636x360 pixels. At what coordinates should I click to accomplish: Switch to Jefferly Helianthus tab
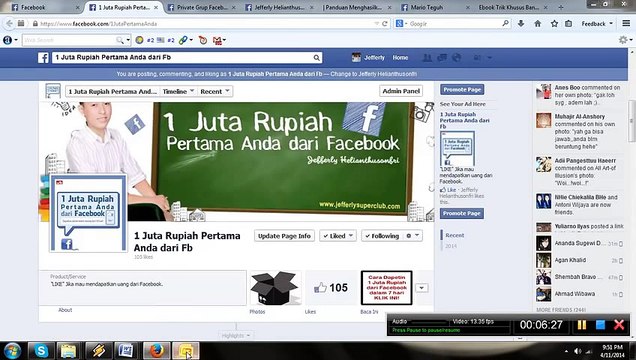click(280, 7)
